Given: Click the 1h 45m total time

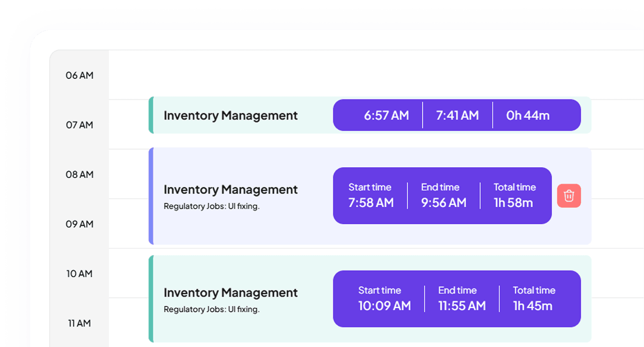Looking at the screenshot, I should [x=533, y=306].
